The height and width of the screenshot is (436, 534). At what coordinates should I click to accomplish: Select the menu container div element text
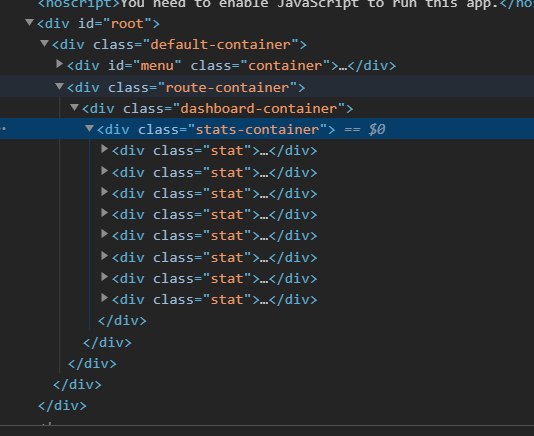[x=232, y=65]
